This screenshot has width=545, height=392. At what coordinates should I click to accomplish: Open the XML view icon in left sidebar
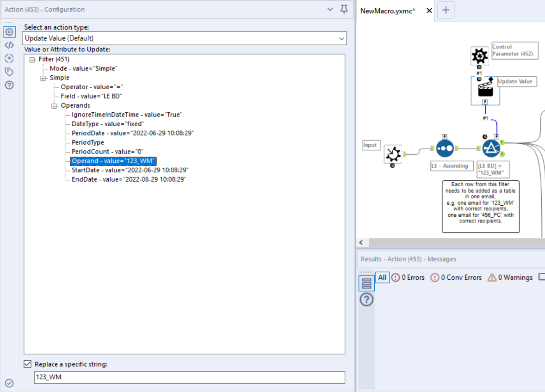(9, 45)
